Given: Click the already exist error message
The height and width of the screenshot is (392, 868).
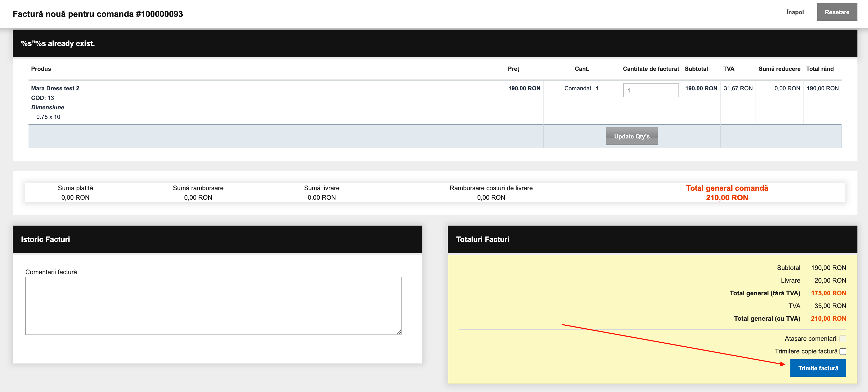Looking at the screenshot, I should [x=58, y=44].
